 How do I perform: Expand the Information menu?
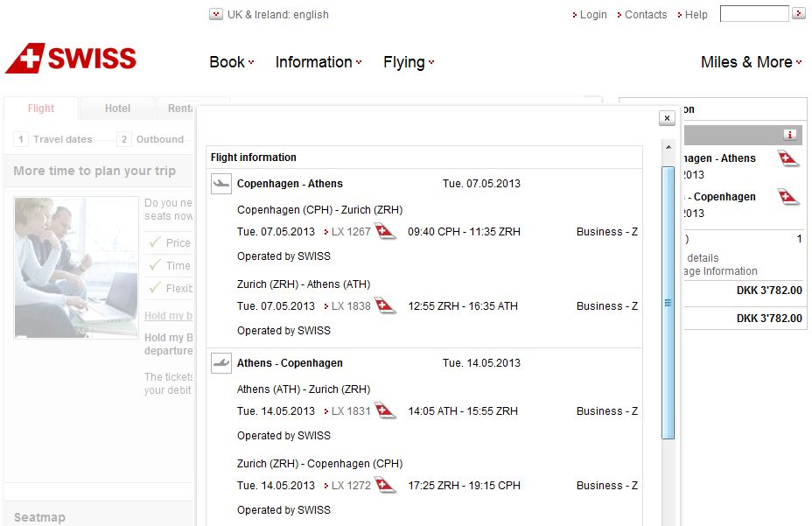pos(318,62)
